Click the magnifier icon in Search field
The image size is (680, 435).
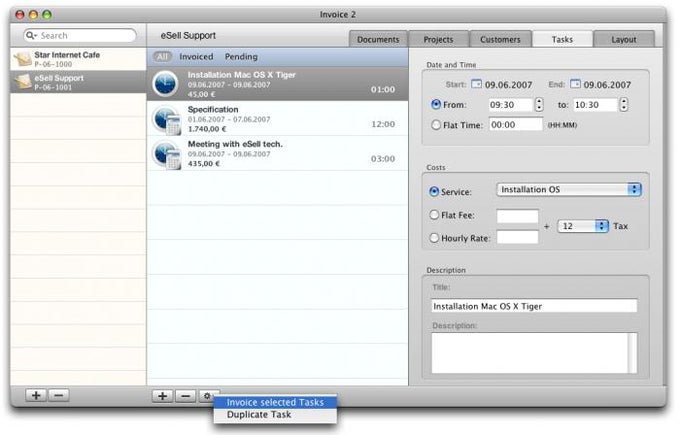coord(31,35)
